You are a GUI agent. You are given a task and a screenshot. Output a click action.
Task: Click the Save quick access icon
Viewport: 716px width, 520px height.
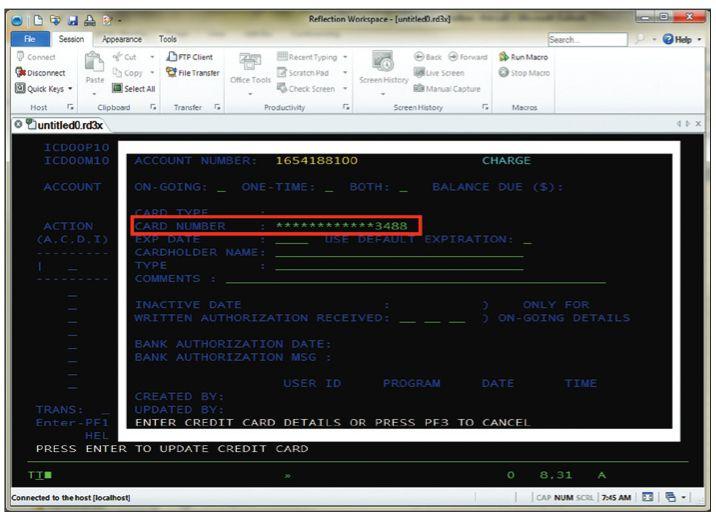[73, 20]
